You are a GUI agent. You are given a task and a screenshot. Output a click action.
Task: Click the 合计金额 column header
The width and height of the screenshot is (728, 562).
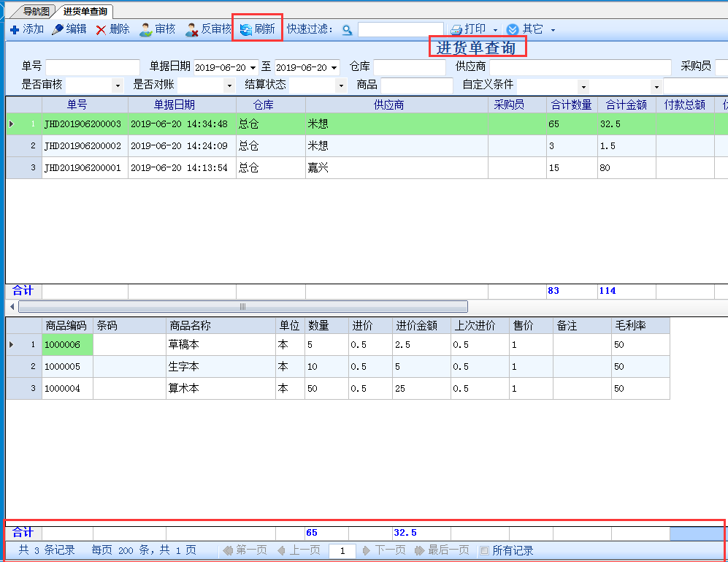click(x=627, y=105)
